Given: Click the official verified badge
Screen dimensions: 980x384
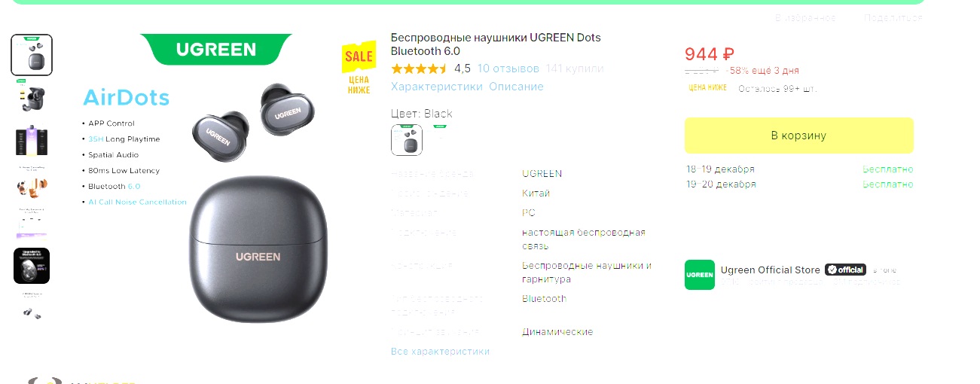Looking at the screenshot, I should coord(845,270).
